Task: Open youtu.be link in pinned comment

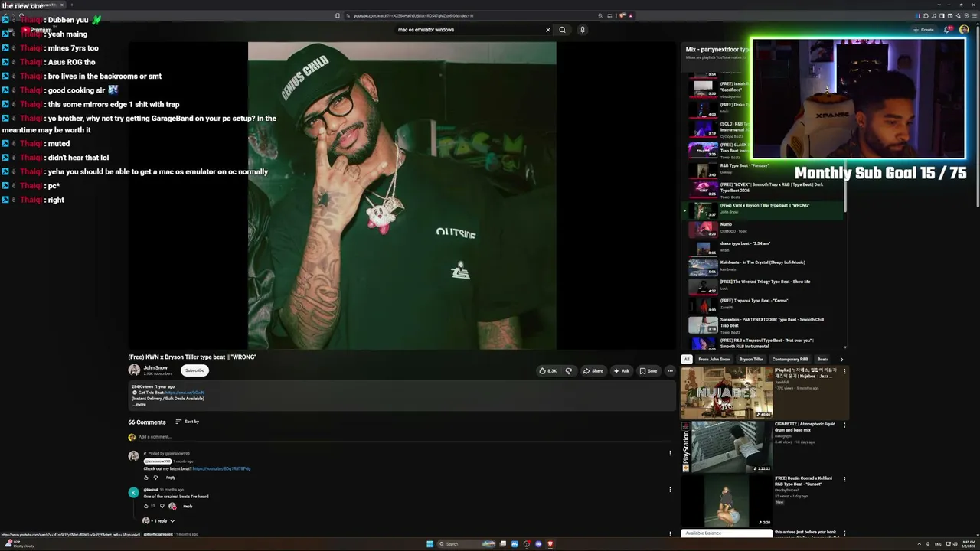Action: 222,468
